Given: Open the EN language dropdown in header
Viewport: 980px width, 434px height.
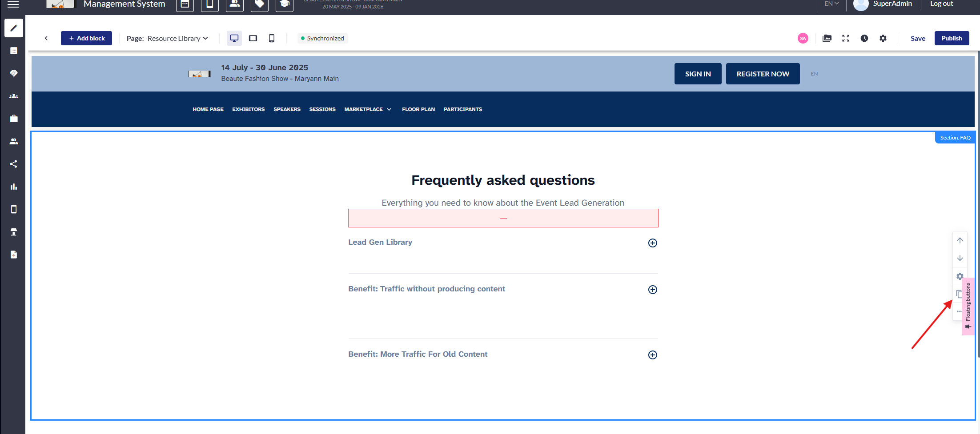Looking at the screenshot, I should 831,4.
